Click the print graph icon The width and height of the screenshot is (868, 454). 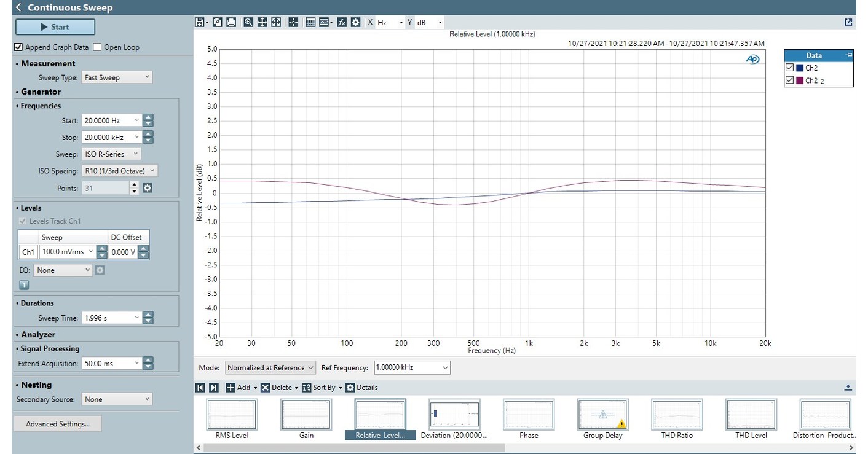point(231,22)
